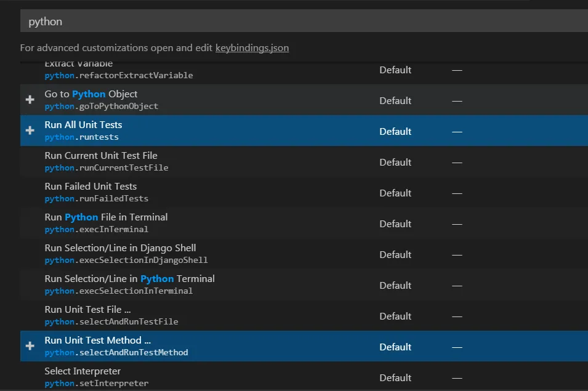The height and width of the screenshot is (391, 588).
Task: Open the keybindings.json link
Action: click(x=252, y=47)
